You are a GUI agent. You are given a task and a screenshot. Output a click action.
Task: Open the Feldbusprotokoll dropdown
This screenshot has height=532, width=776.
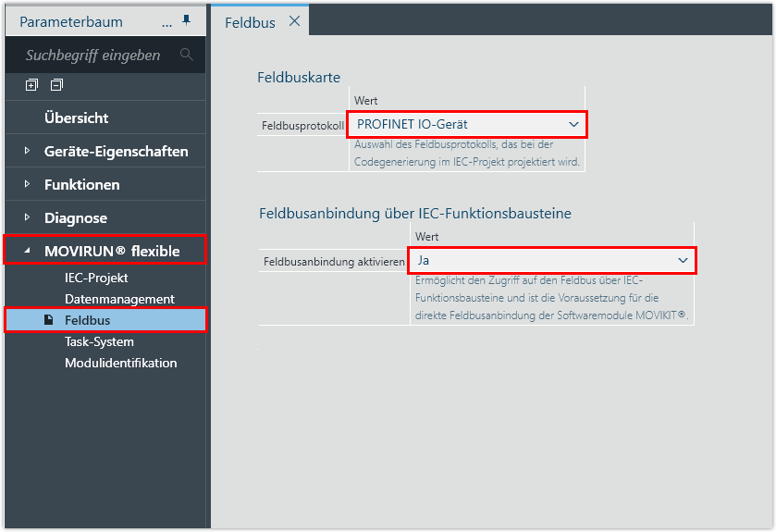(571, 124)
